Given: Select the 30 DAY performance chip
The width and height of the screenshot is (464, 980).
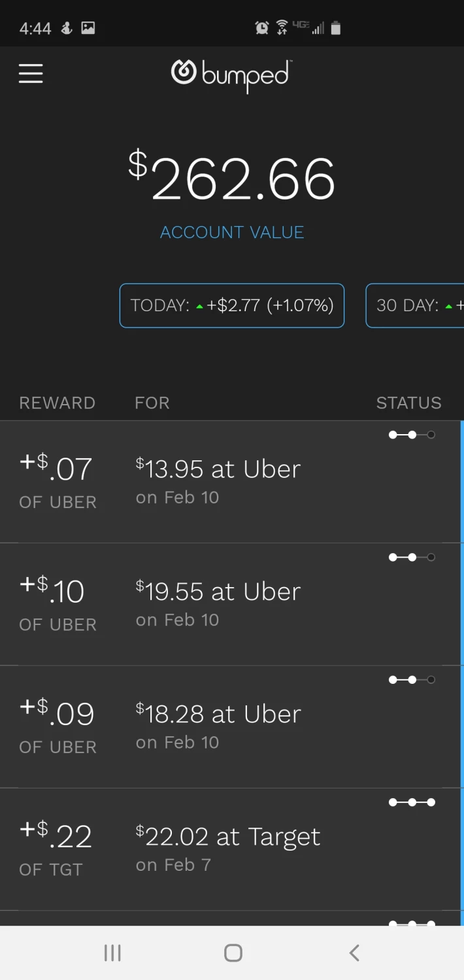Looking at the screenshot, I should (x=415, y=305).
